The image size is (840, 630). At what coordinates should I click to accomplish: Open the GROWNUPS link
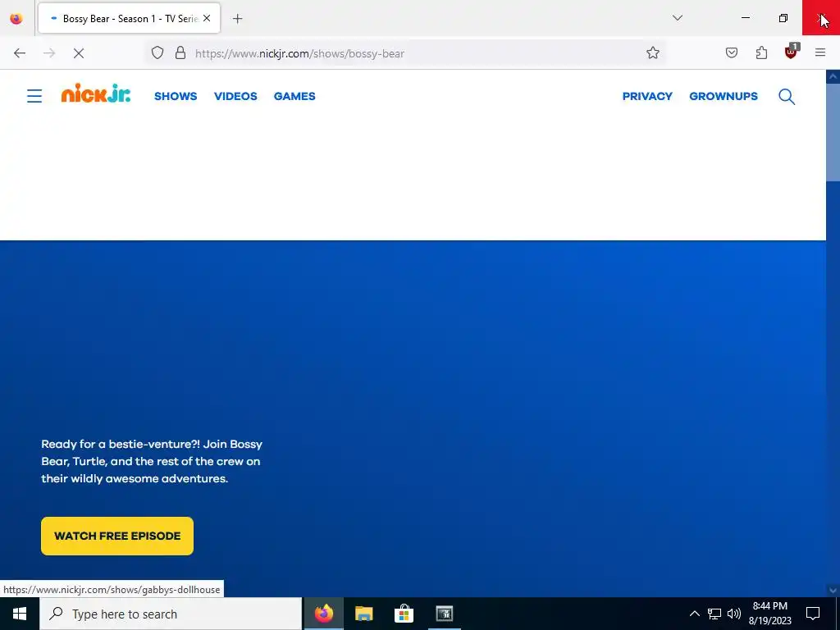pos(724,97)
